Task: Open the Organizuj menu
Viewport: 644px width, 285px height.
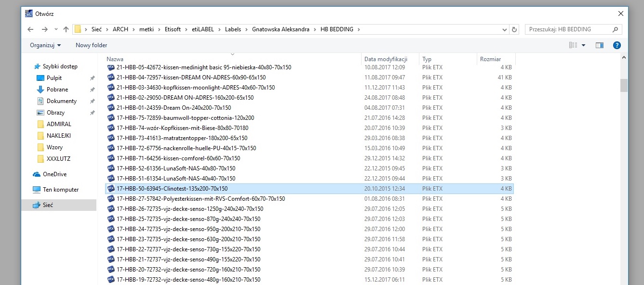Action: pos(45,45)
